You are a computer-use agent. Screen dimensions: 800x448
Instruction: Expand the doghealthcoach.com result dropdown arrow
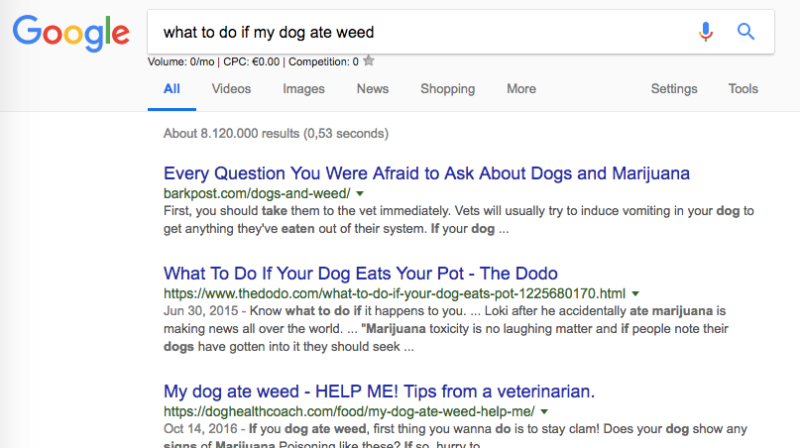click(x=544, y=411)
